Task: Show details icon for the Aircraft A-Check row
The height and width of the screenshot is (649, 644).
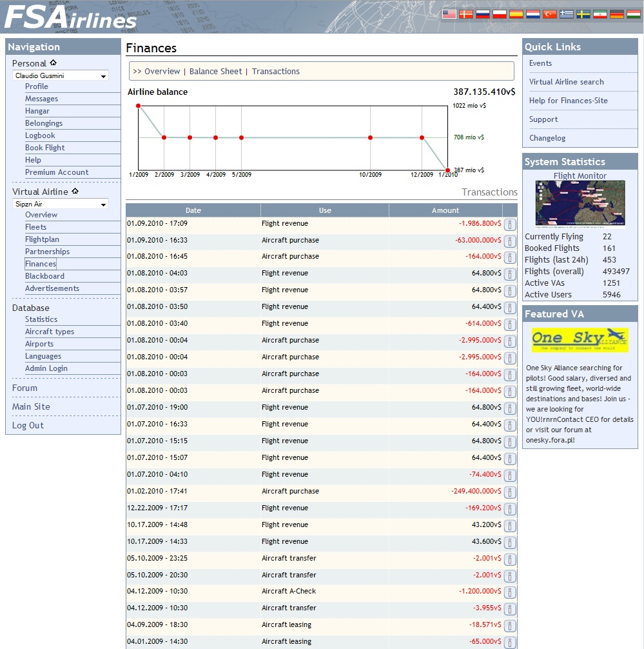Action: click(x=509, y=592)
